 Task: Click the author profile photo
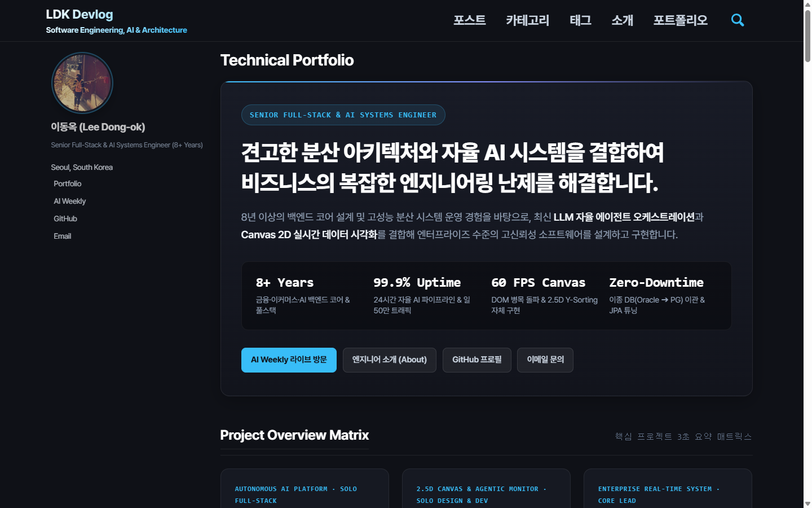point(82,83)
